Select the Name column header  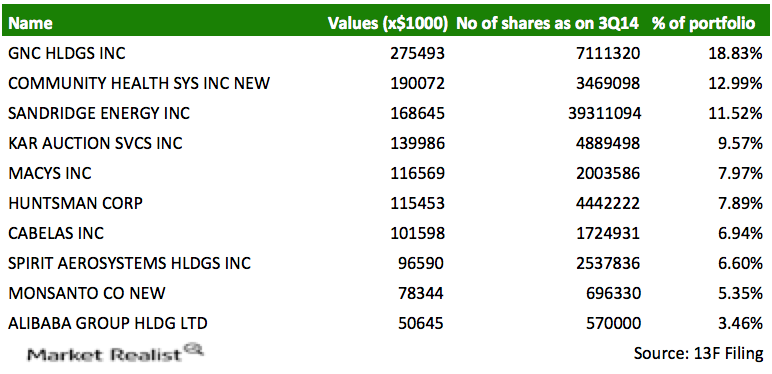[30, 23]
